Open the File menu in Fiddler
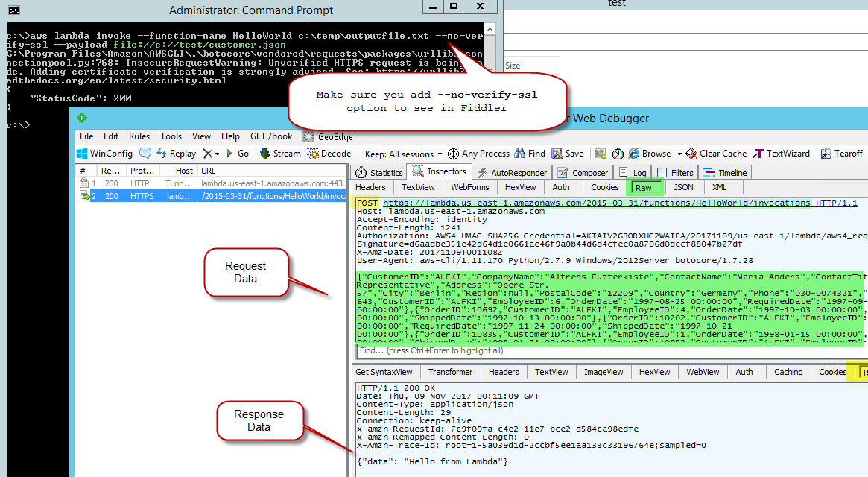This screenshot has height=477, width=868. (x=86, y=136)
